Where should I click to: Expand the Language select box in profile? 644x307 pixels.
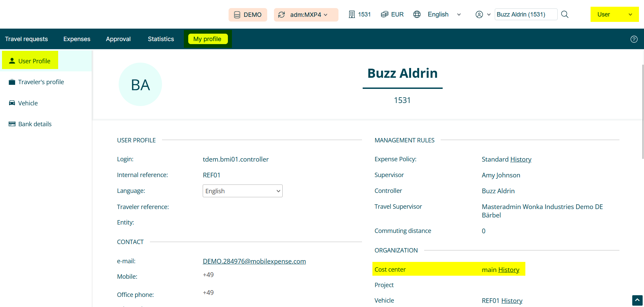coord(242,191)
